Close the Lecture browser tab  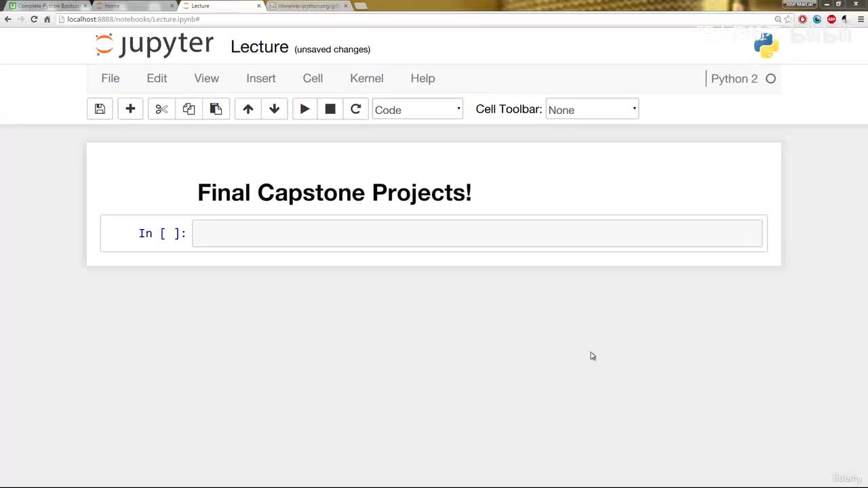(259, 5)
